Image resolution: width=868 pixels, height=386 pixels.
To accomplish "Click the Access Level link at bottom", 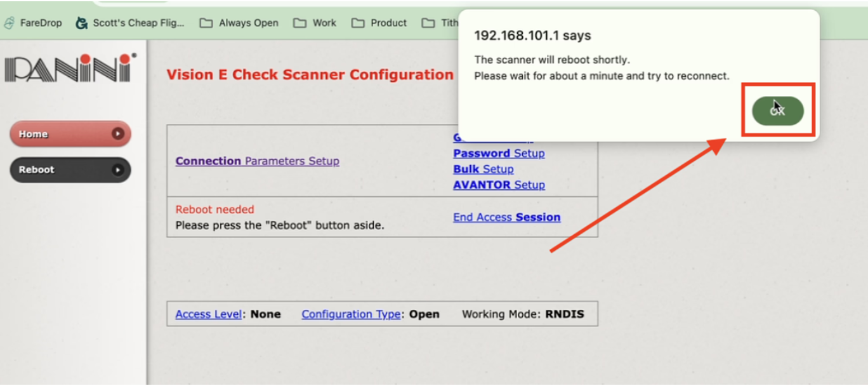I will pyautogui.click(x=208, y=314).
